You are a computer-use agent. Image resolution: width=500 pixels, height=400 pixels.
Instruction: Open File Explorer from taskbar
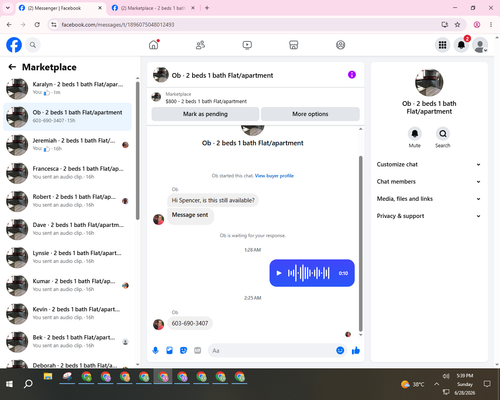tap(48, 377)
